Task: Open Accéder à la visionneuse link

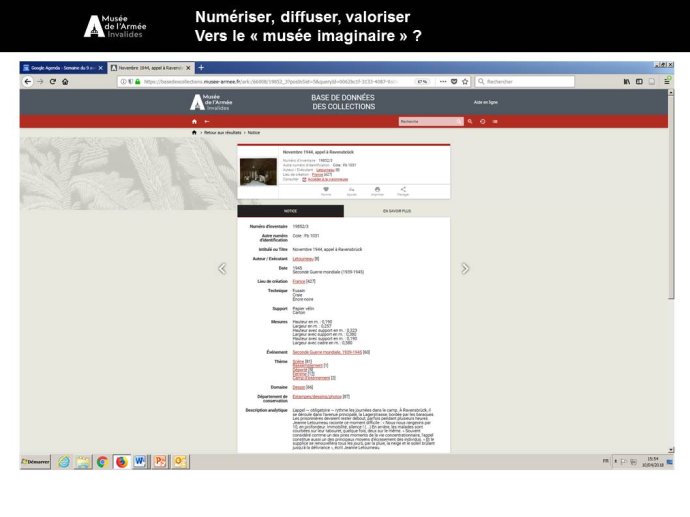Action: (x=328, y=180)
